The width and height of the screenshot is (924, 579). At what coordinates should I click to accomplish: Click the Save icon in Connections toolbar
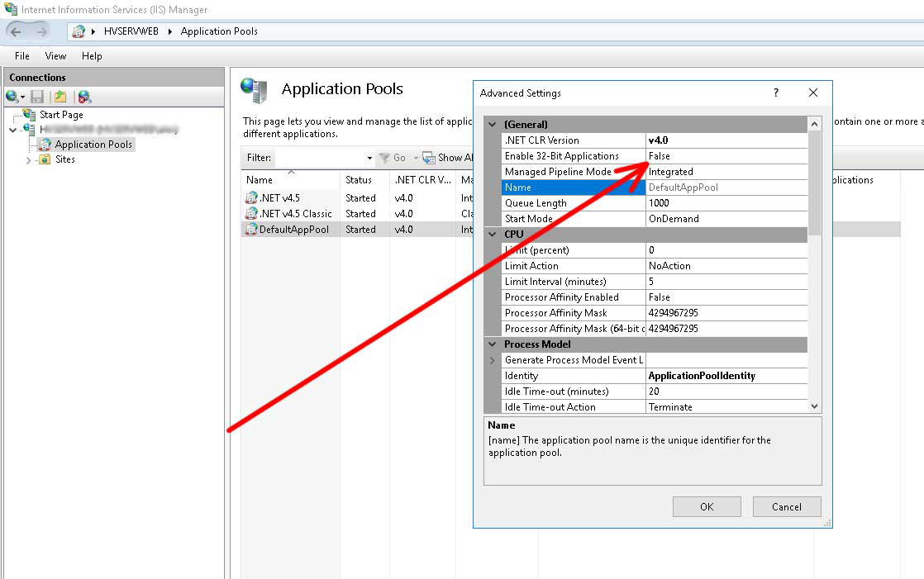pyautogui.click(x=37, y=97)
